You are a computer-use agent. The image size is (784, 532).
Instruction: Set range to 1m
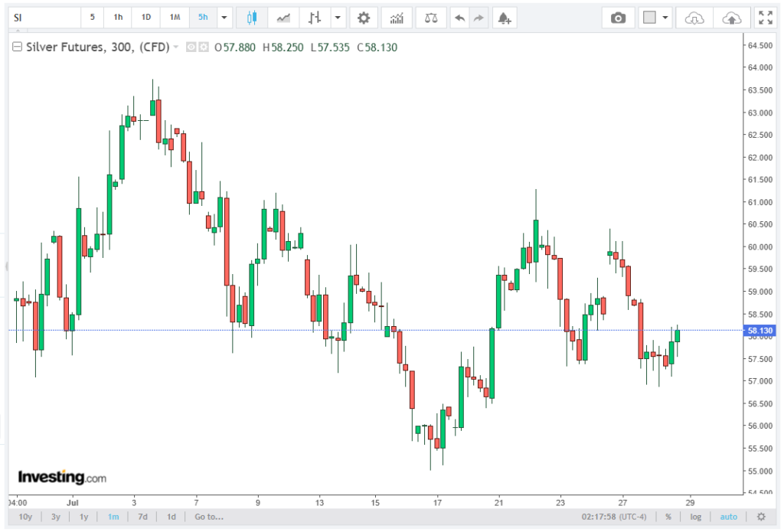coord(113,517)
